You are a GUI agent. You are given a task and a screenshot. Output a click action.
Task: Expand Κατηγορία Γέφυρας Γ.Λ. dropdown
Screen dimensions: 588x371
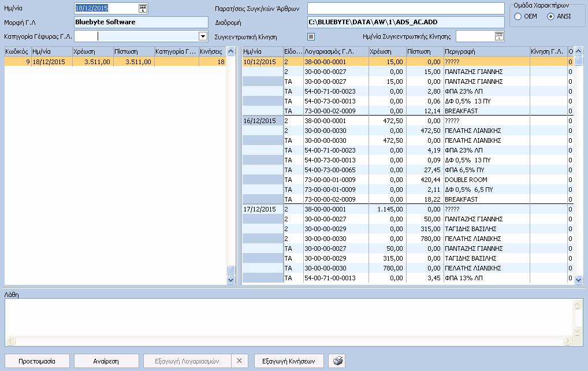click(x=203, y=36)
